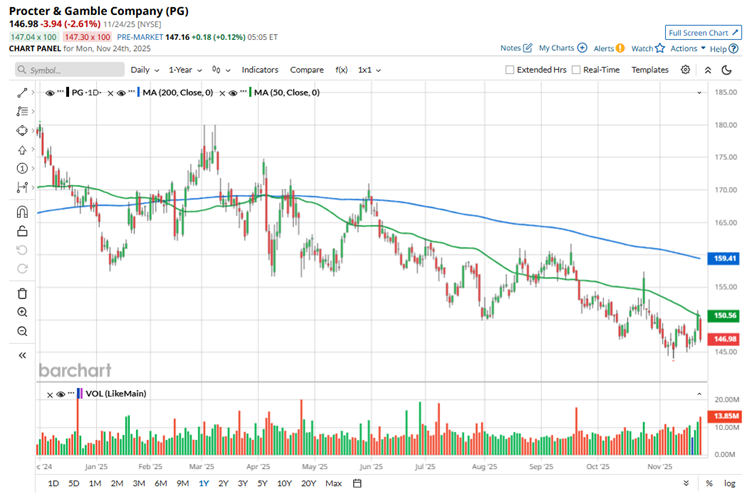Redo the last chart action
Image resolution: width=752 pixels, height=504 pixels.
coord(22,269)
